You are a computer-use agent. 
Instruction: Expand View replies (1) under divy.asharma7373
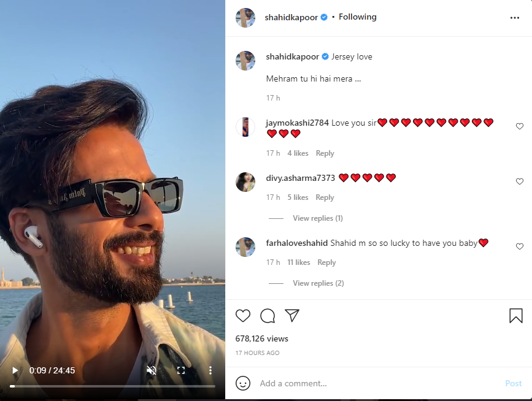tap(317, 218)
